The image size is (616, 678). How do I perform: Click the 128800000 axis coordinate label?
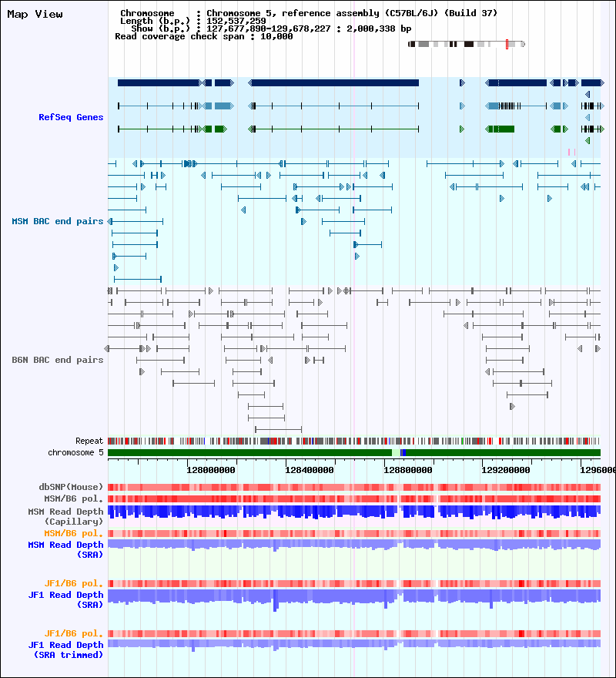(x=407, y=470)
